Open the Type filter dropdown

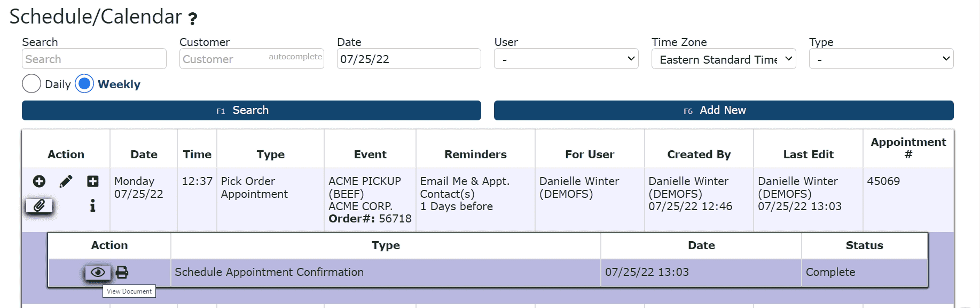pyautogui.click(x=881, y=59)
